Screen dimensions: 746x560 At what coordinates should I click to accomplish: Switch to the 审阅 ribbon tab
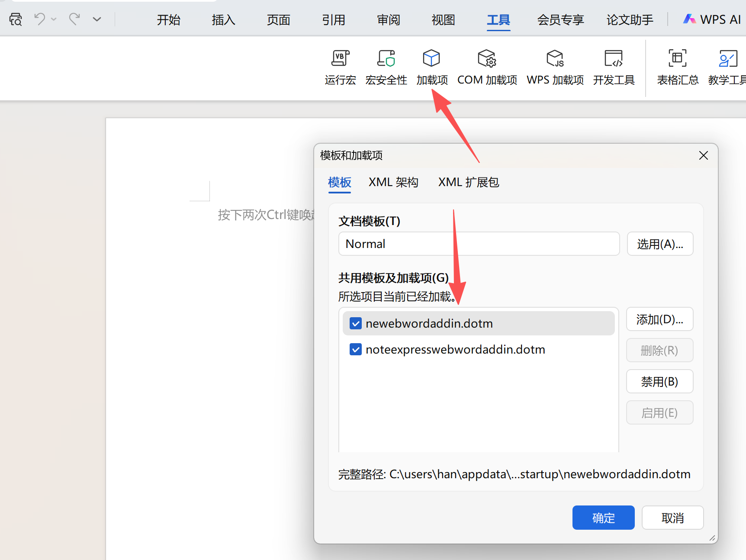pyautogui.click(x=388, y=20)
